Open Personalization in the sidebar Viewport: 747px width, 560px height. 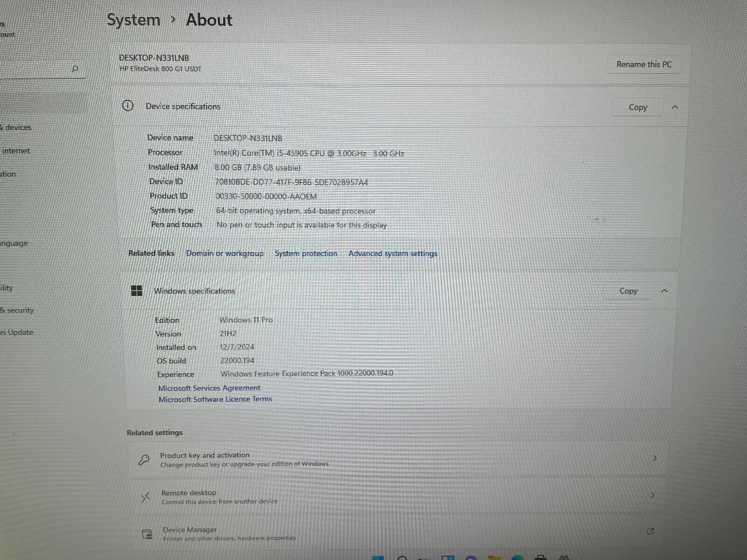[8, 174]
